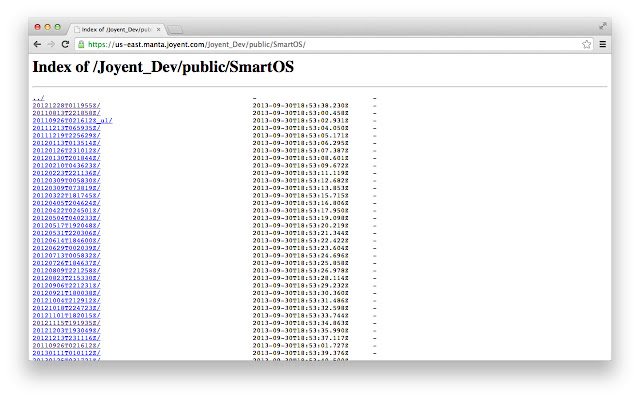Open the 20110926T021612Z/ link without _u1 suffix

(67, 346)
